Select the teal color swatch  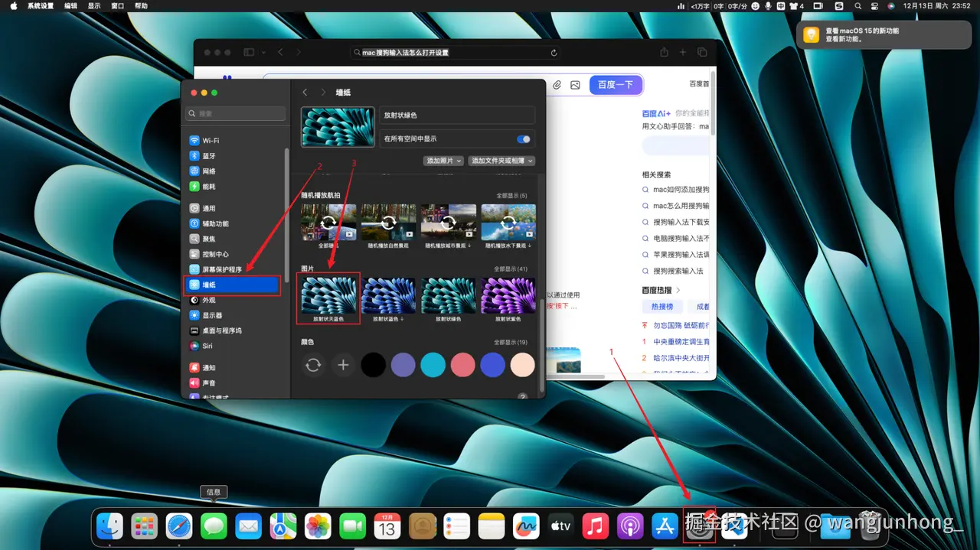[x=433, y=365]
